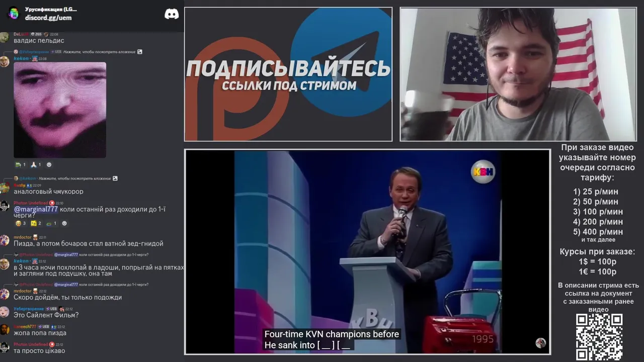Click the attachment icon in the @Уебертворение reply preview
Image resolution: width=644 pixels, height=362 pixels.
coord(140,52)
